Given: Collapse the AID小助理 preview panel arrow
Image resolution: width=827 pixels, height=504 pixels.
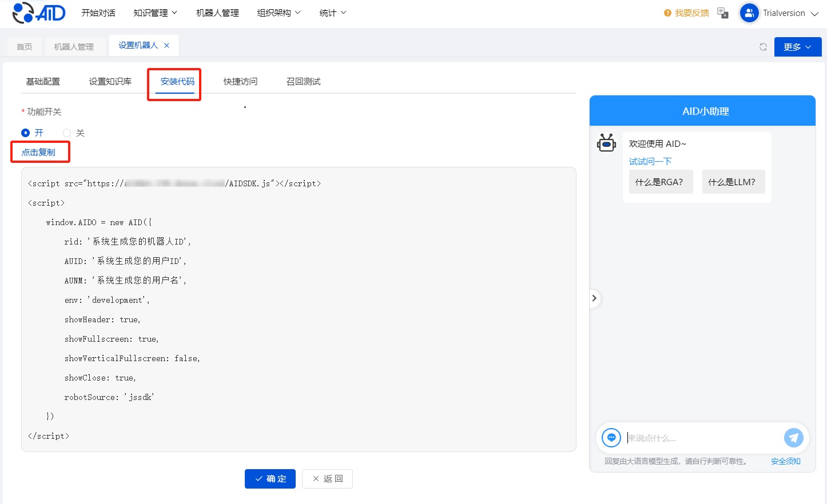Looking at the screenshot, I should point(594,298).
